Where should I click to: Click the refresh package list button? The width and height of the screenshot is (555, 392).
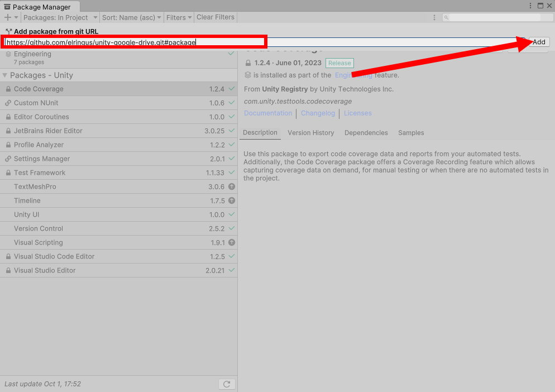coord(227,384)
